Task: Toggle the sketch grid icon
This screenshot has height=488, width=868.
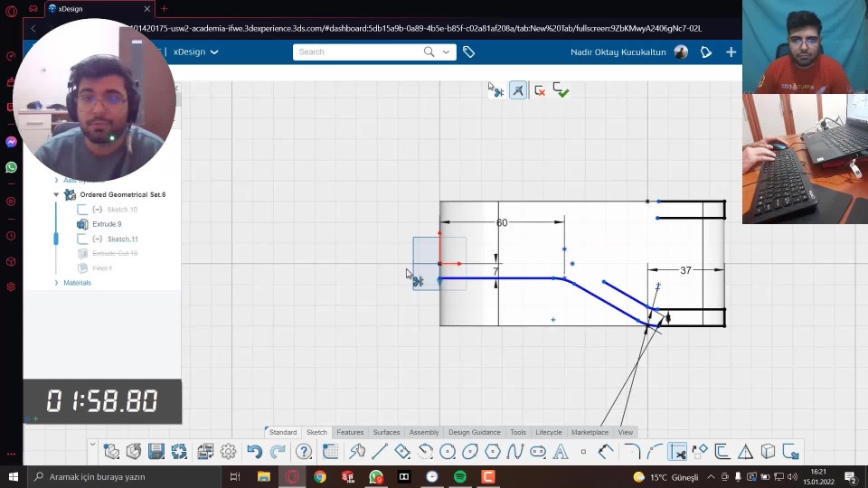Action: coord(331,452)
